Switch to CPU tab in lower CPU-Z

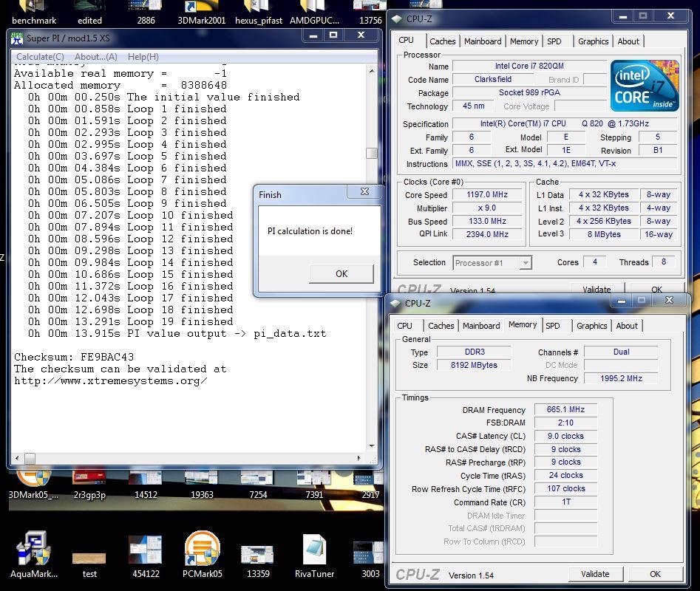(x=404, y=326)
